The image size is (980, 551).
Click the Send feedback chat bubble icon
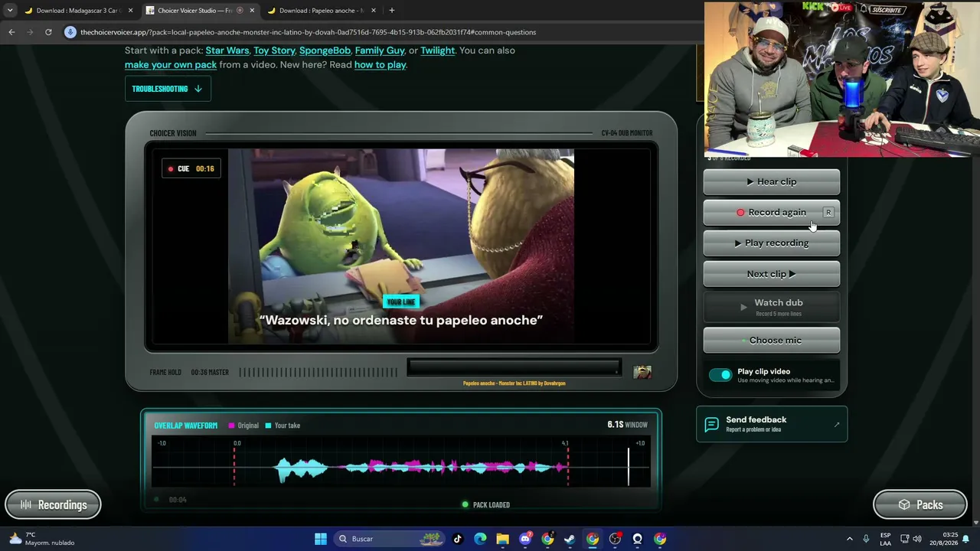[711, 424]
